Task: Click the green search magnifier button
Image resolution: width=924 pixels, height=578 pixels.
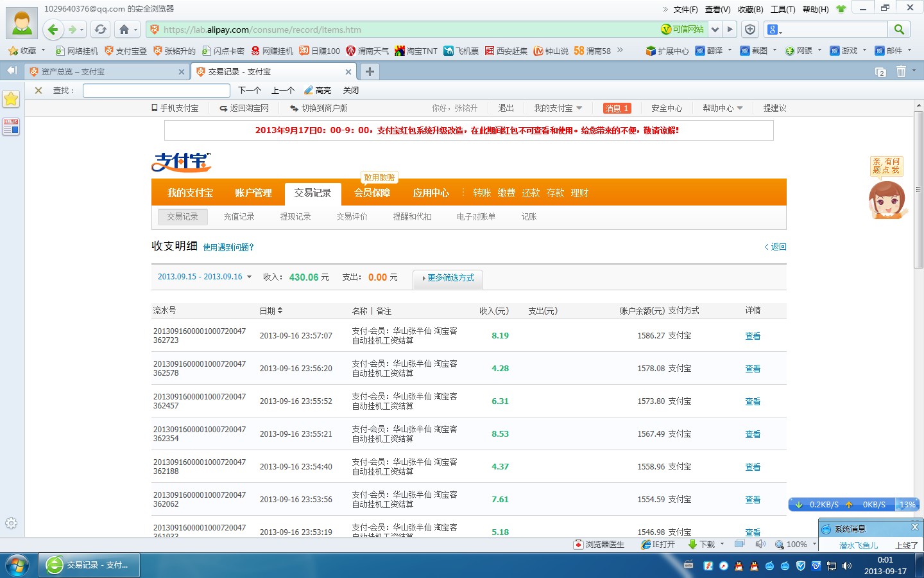Action: [899, 30]
